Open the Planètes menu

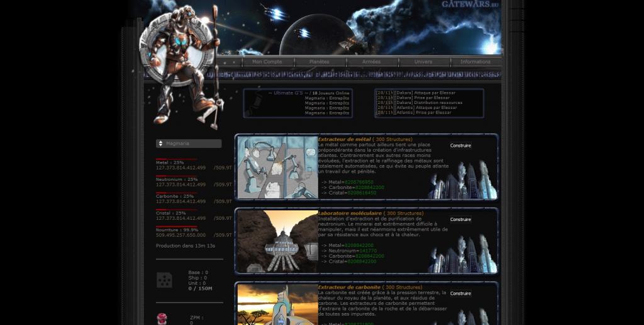[319, 62]
